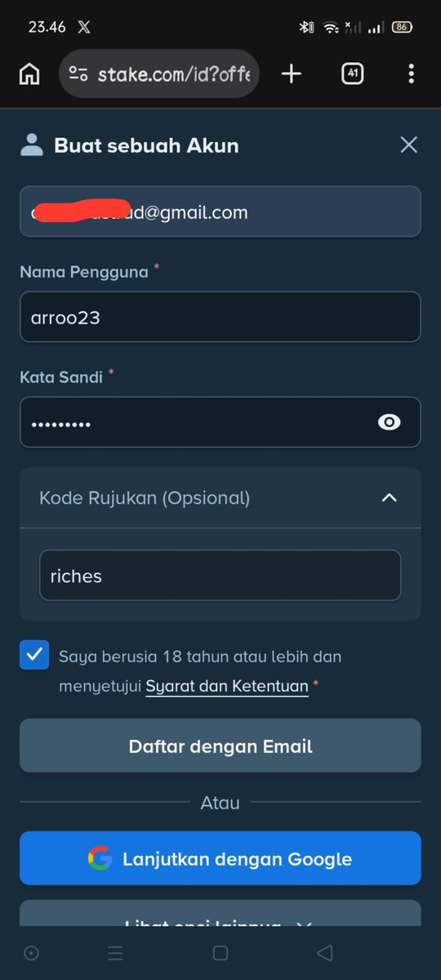Screen dimensions: 441x980
Task: Open the browser three-dot menu
Action: 411,74
